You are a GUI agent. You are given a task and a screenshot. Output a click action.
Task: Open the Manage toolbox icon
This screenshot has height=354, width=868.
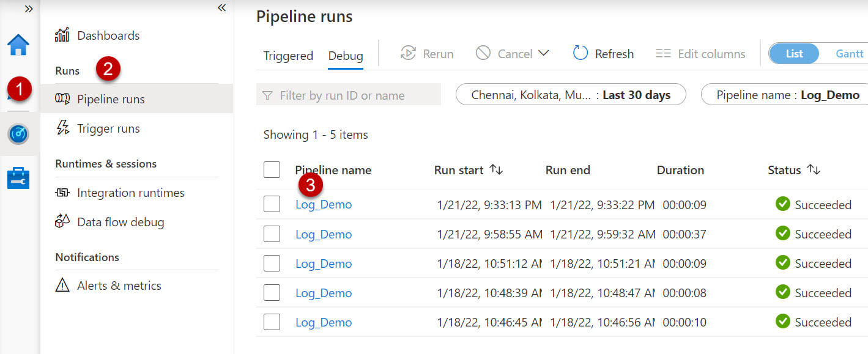tap(18, 179)
